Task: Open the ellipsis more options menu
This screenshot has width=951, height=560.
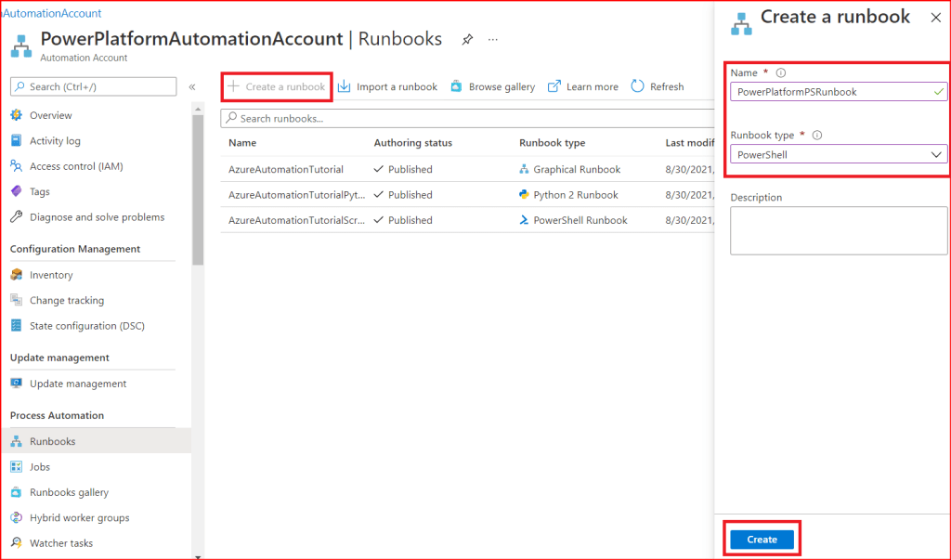Action: click(493, 40)
